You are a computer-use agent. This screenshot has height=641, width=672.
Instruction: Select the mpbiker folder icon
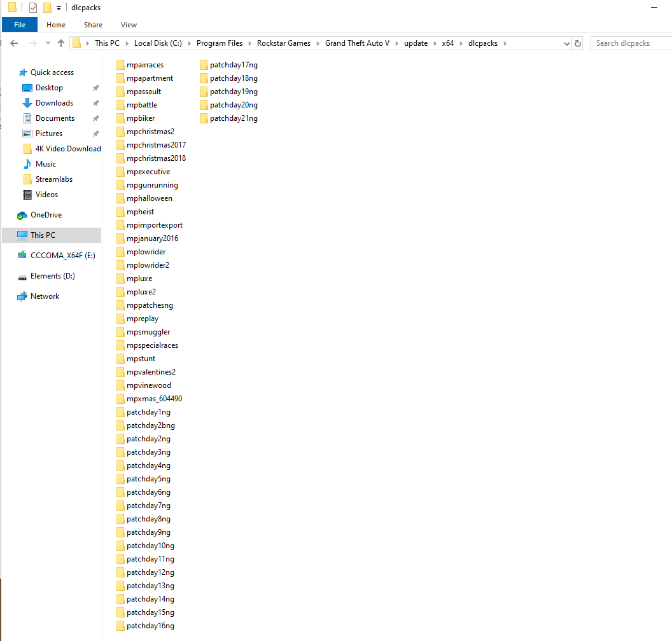120,118
